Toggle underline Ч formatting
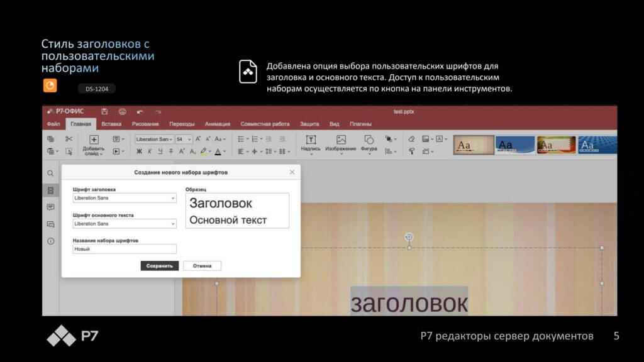644x362 pixels. 160,151
